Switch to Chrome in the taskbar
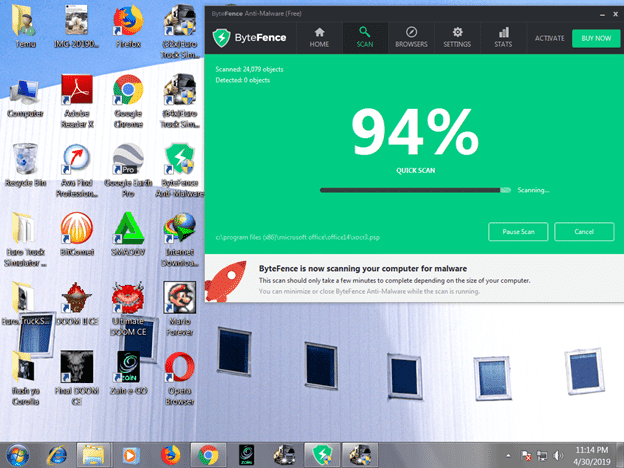The width and height of the screenshot is (624, 468). pyautogui.click(x=208, y=455)
